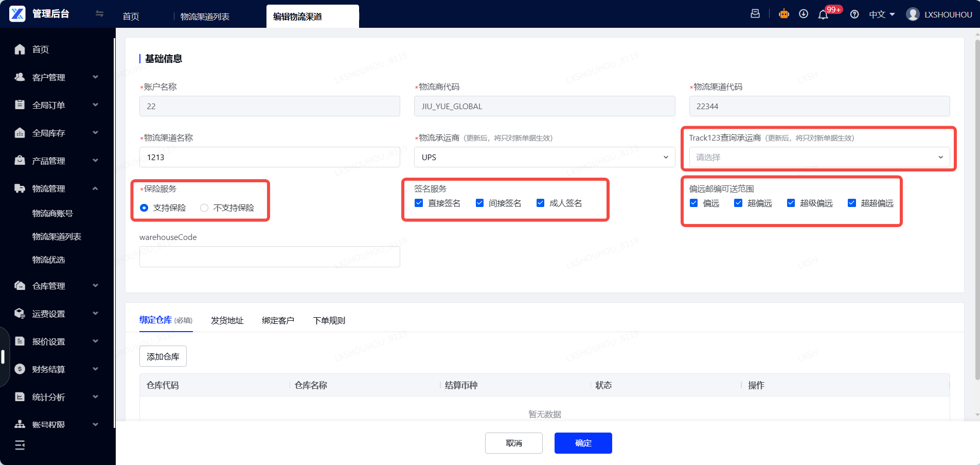Image resolution: width=980 pixels, height=465 pixels.
Task: Open the 物流承运商 dropdown showing UPS
Action: coord(544,158)
